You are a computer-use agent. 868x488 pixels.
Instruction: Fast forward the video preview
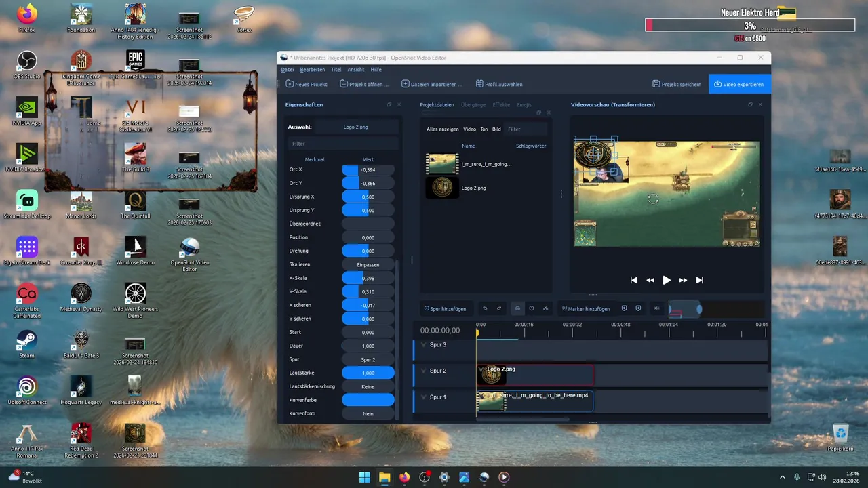click(x=683, y=280)
